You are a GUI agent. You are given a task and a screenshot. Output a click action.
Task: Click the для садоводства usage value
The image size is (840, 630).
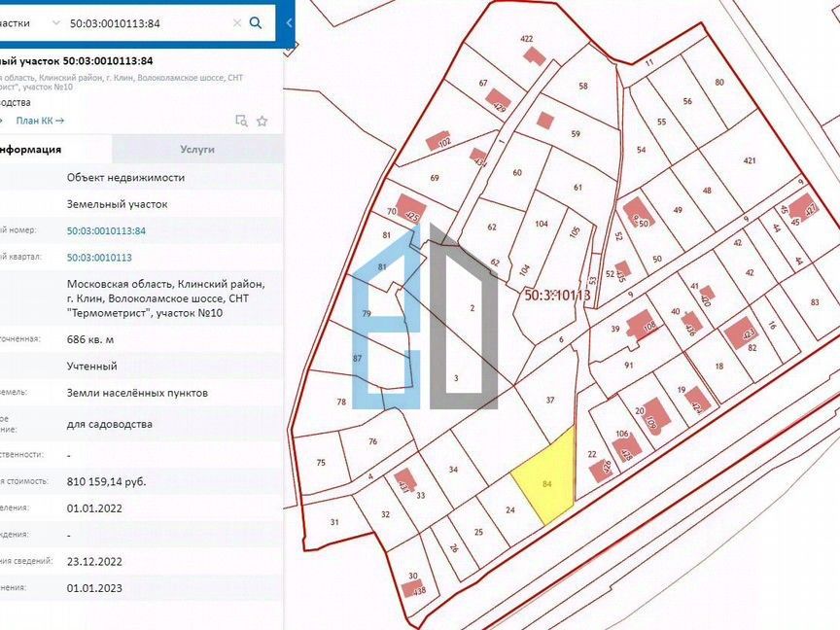pos(109,424)
